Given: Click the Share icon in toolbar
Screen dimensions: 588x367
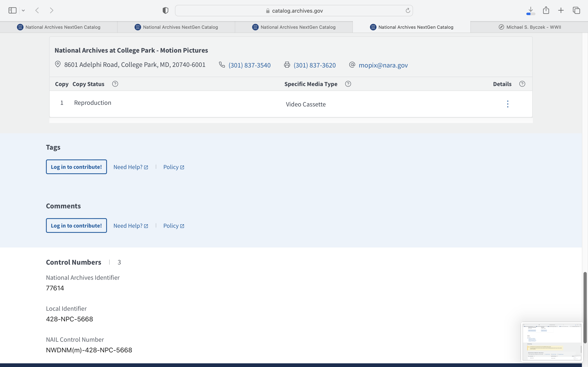Looking at the screenshot, I should tap(546, 10).
